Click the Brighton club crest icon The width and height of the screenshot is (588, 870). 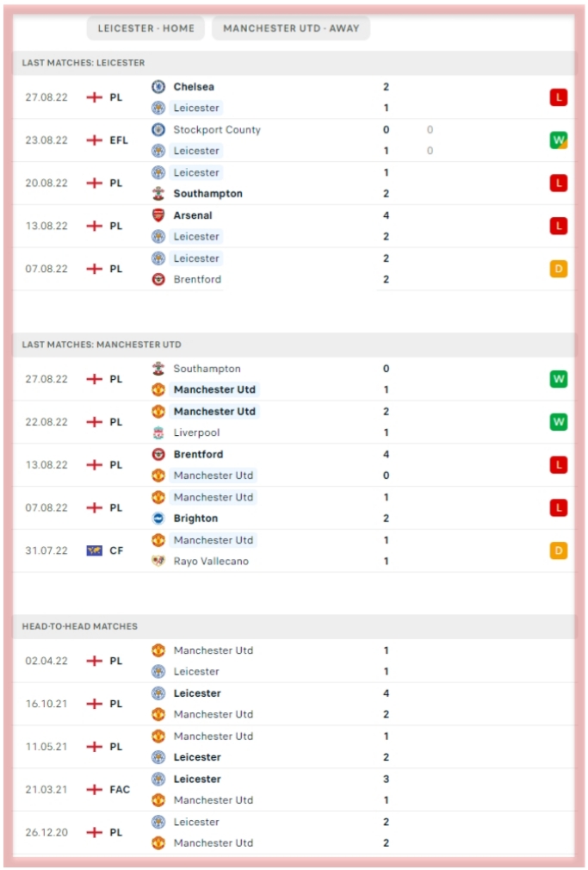click(x=158, y=519)
